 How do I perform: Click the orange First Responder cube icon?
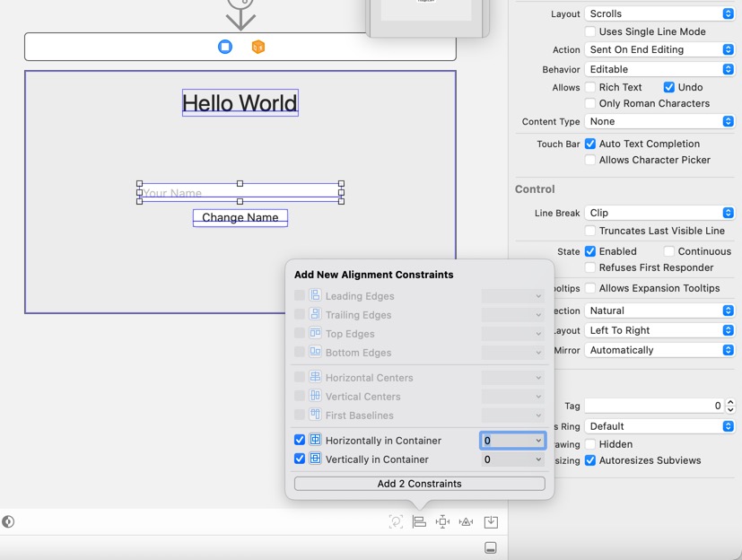click(258, 47)
